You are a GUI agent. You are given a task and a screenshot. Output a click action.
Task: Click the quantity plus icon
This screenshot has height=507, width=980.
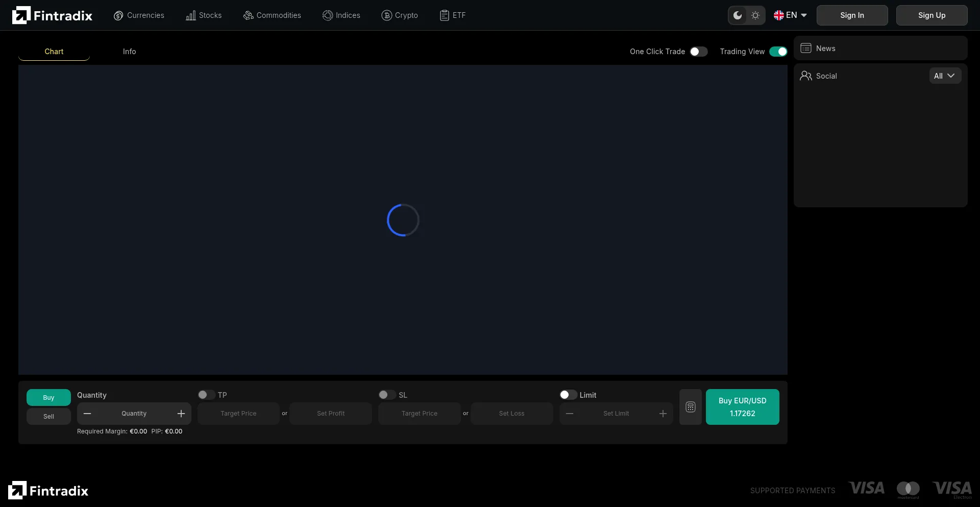181,414
